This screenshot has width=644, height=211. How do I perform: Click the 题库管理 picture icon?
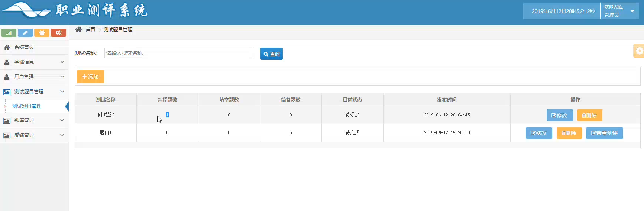pos(7,121)
